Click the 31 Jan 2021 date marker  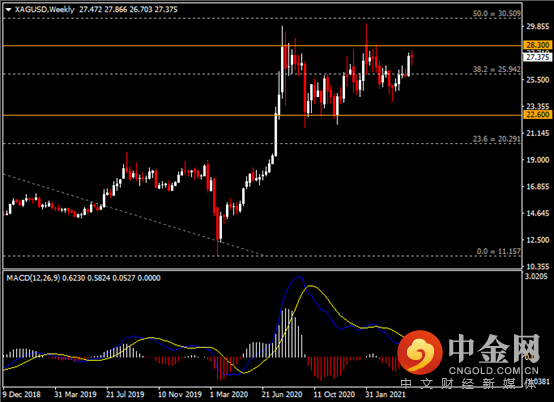point(385,394)
